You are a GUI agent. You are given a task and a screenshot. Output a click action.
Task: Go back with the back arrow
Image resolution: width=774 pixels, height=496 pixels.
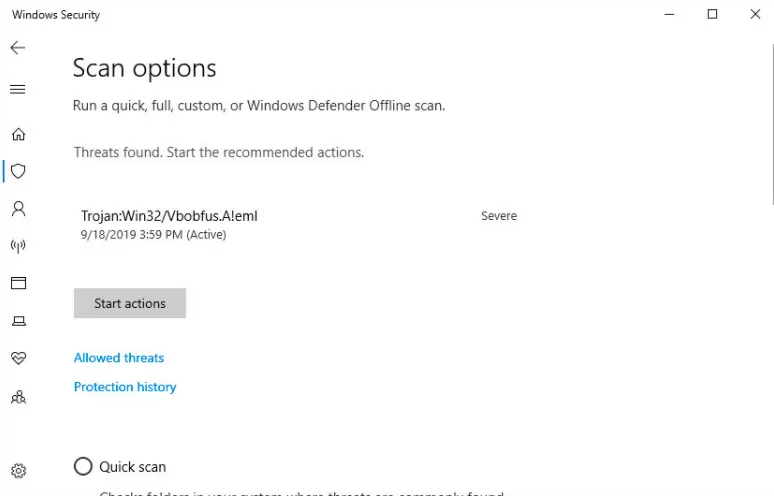(x=18, y=47)
